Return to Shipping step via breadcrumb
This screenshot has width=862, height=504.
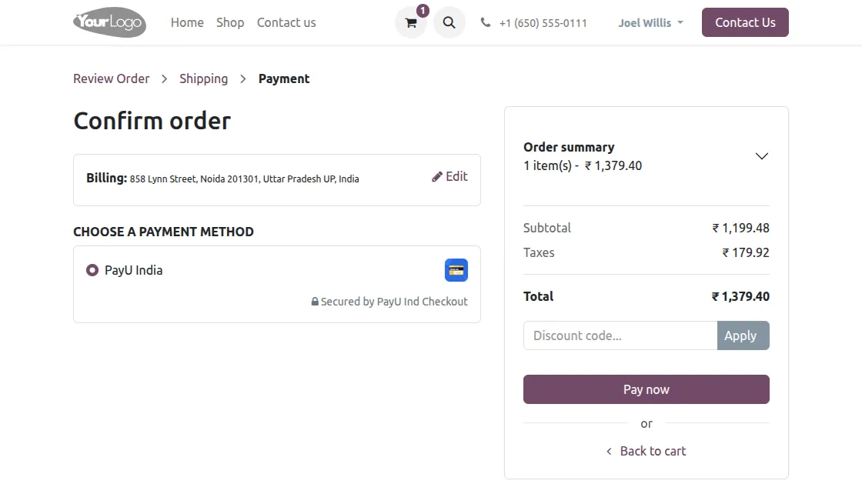click(203, 78)
